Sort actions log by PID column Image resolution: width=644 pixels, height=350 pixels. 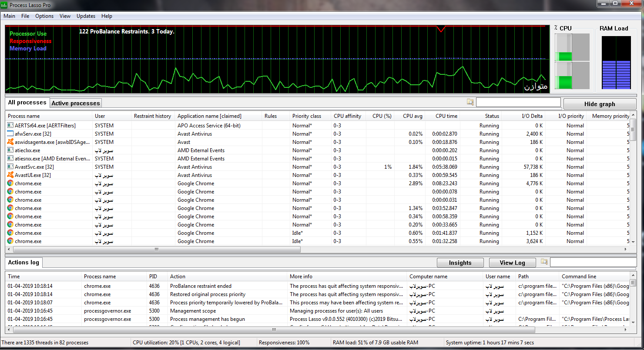[157, 277]
